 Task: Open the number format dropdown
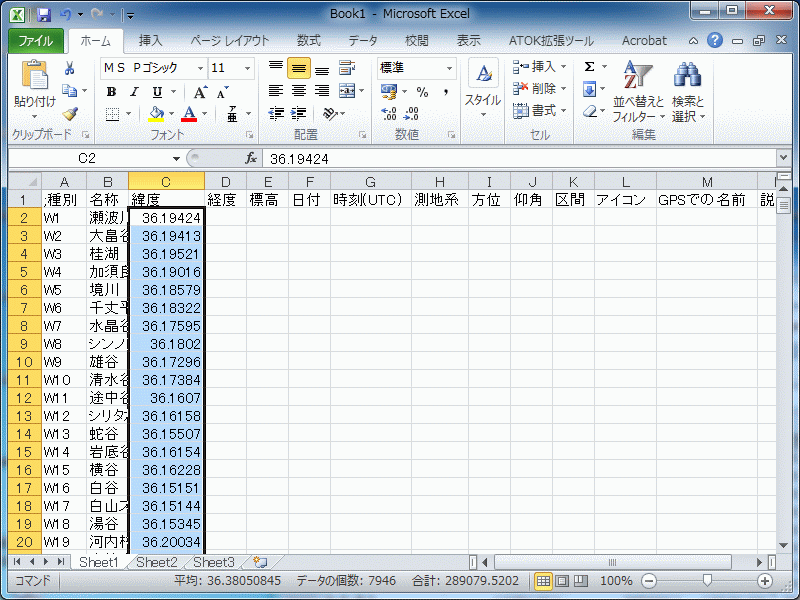click(x=449, y=68)
